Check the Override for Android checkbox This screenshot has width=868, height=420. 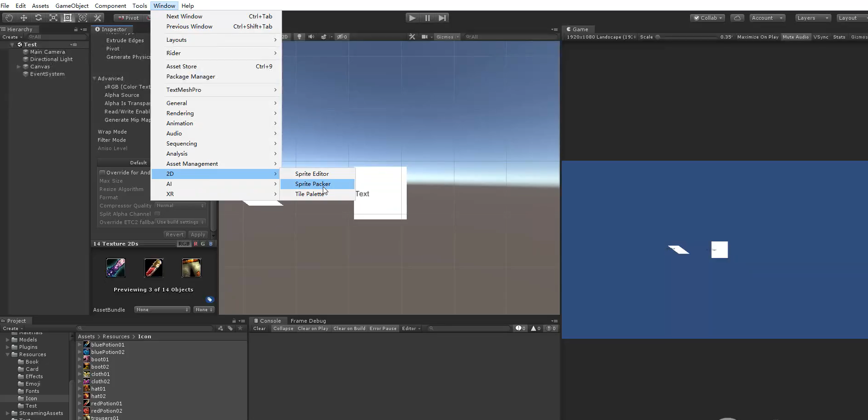point(102,172)
